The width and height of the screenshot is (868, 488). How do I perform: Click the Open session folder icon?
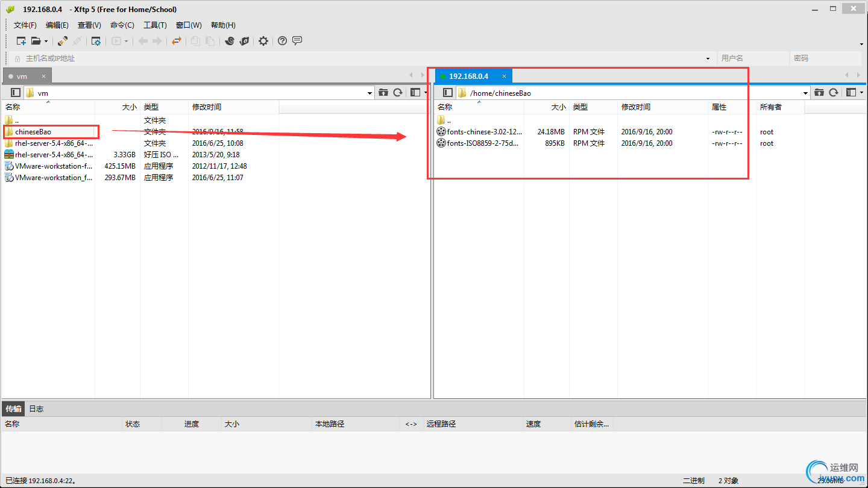(36, 41)
